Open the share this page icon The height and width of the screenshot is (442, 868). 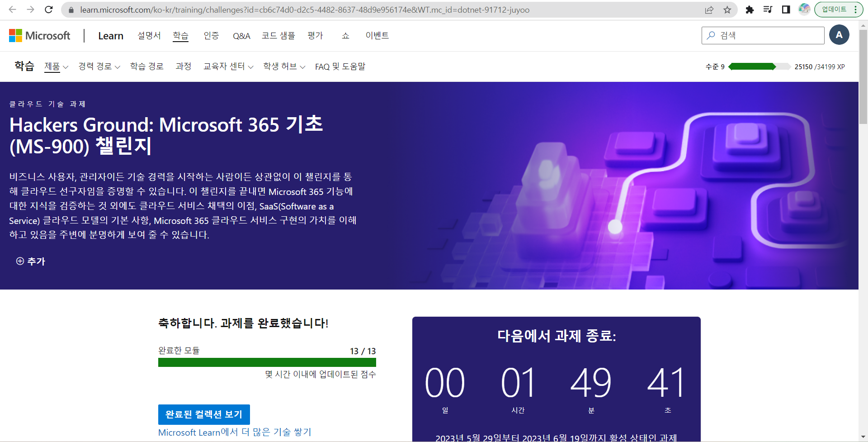point(709,10)
